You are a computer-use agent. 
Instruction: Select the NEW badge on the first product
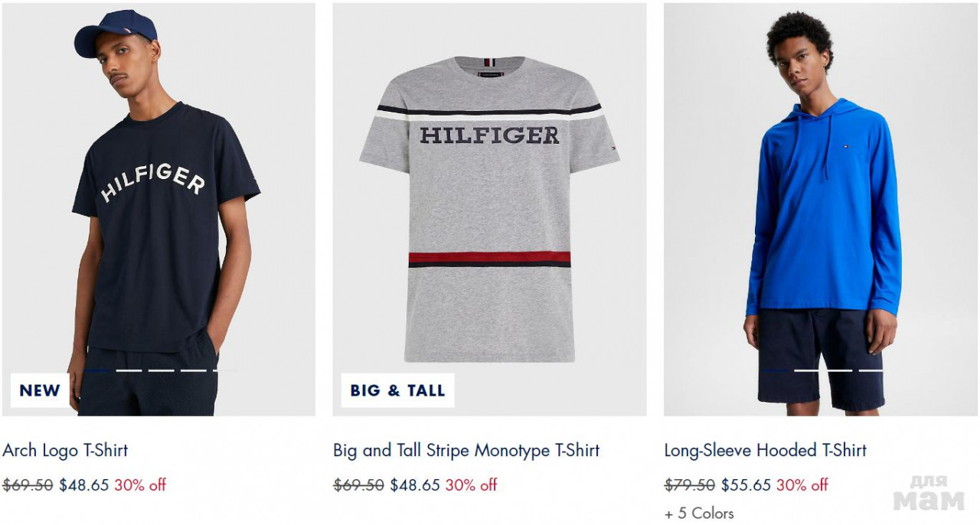[40, 390]
